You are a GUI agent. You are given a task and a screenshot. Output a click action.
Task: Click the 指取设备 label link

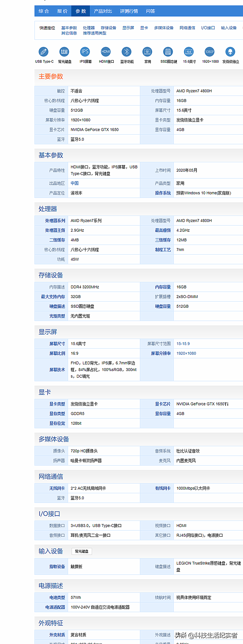57,567
